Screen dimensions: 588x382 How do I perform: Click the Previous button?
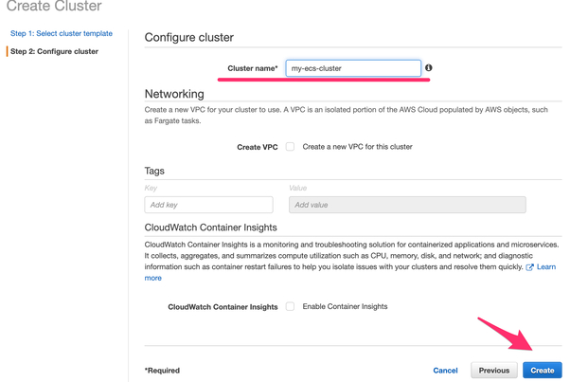tap(493, 371)
